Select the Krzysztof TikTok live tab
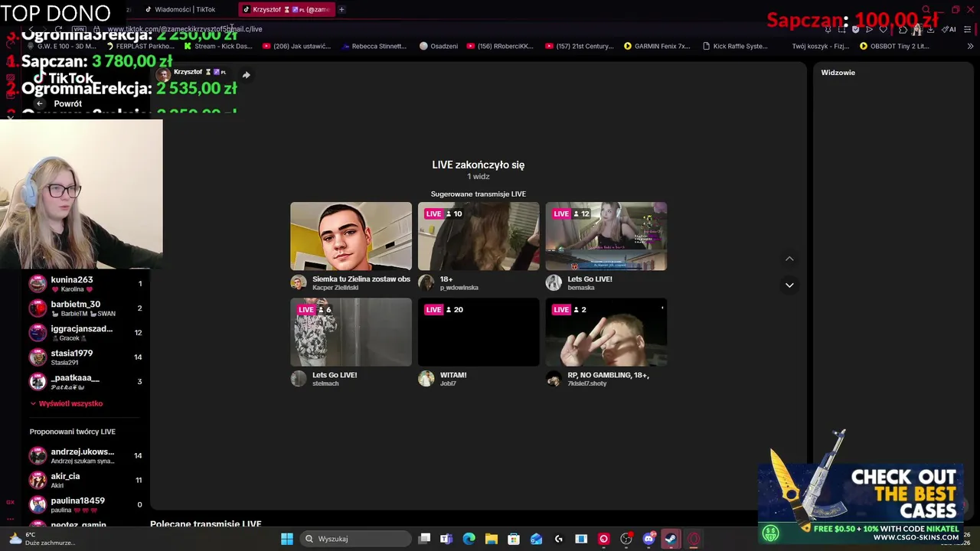The height and width of the screenshot is (551, 980). pos(286,9)
